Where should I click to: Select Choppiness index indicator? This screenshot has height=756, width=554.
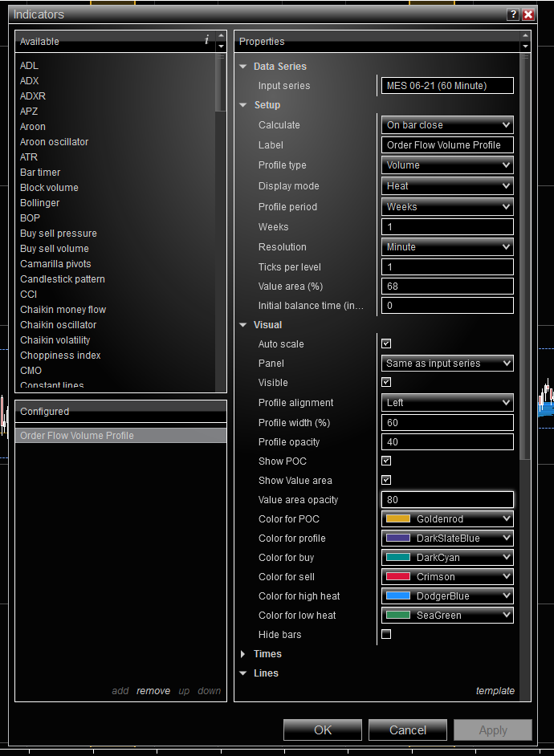[x=60, y=356]
